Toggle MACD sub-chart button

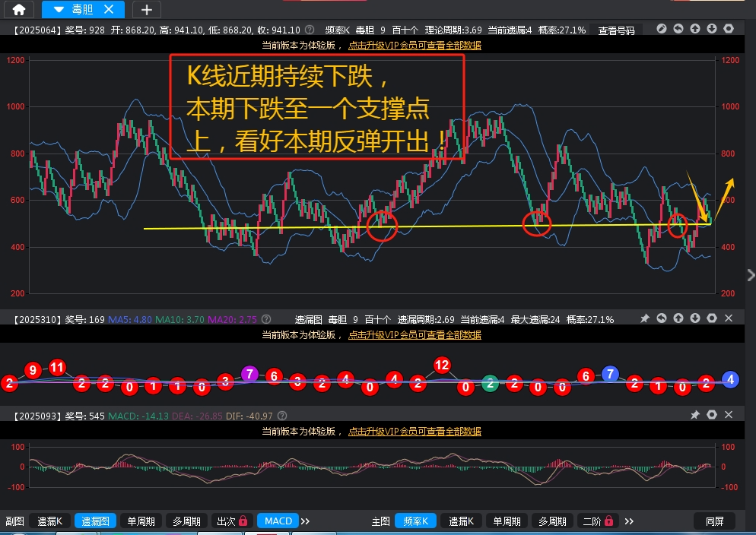278,521
